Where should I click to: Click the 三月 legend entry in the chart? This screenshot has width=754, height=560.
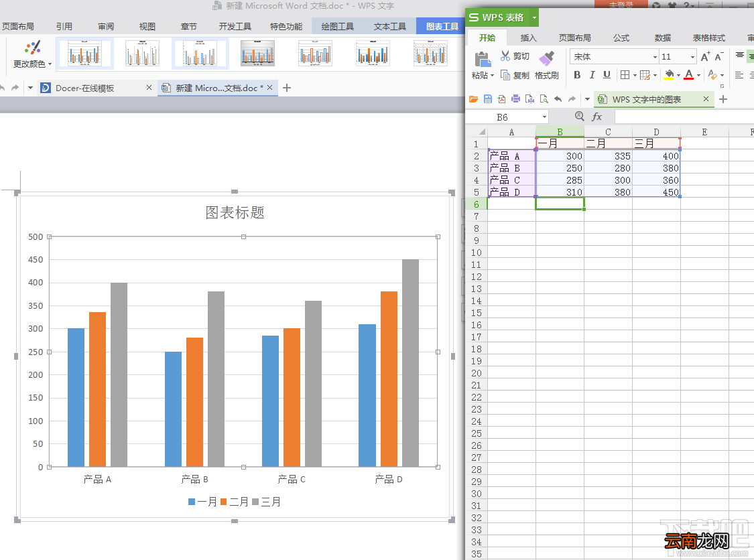click(x=266, y=502)
